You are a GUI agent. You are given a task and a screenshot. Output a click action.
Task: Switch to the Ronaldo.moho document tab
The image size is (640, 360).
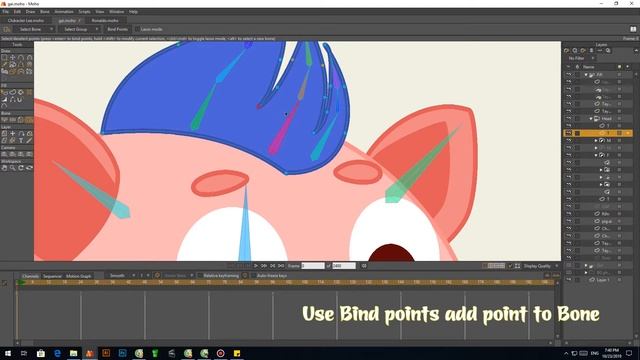pos(105,20)
